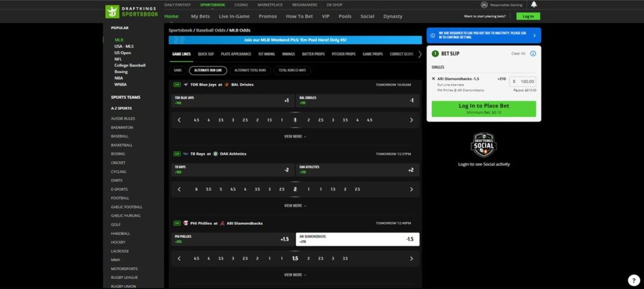Screen dimensions: 644x289
Task: Clear All selections from bet slip
Action: click(x=518, y=54)
